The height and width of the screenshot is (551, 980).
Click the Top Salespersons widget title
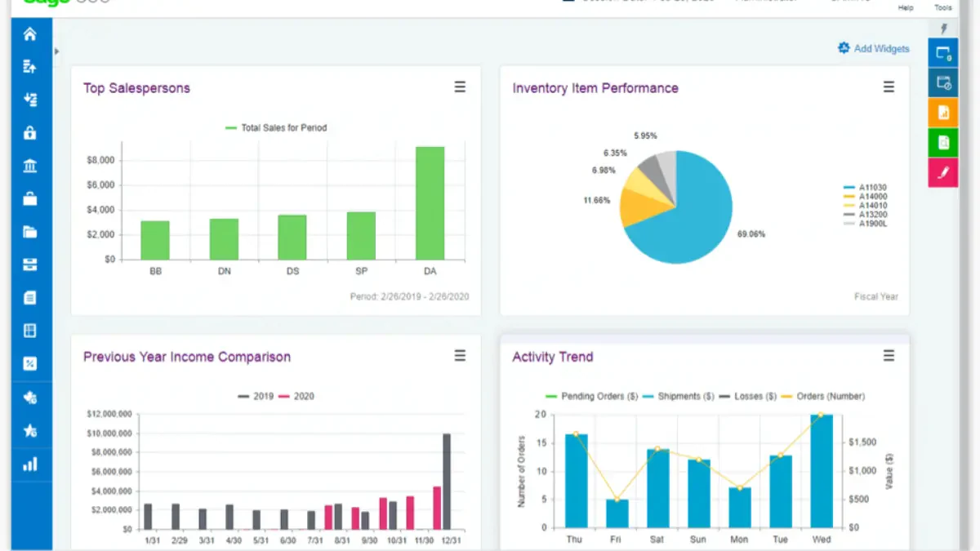click(136, 88)
